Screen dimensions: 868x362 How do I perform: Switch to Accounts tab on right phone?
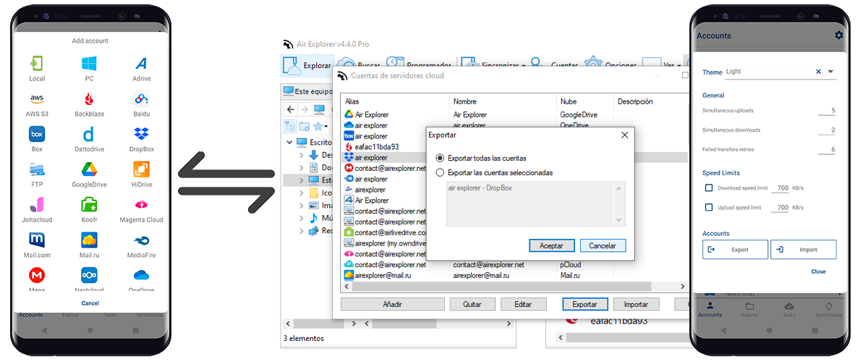point(710,309)
